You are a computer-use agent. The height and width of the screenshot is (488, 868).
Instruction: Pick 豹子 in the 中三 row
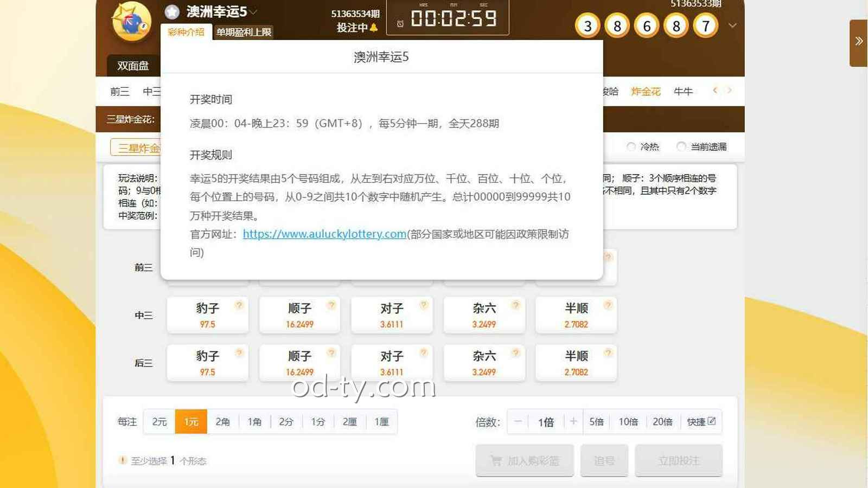[x=208, y=315]
